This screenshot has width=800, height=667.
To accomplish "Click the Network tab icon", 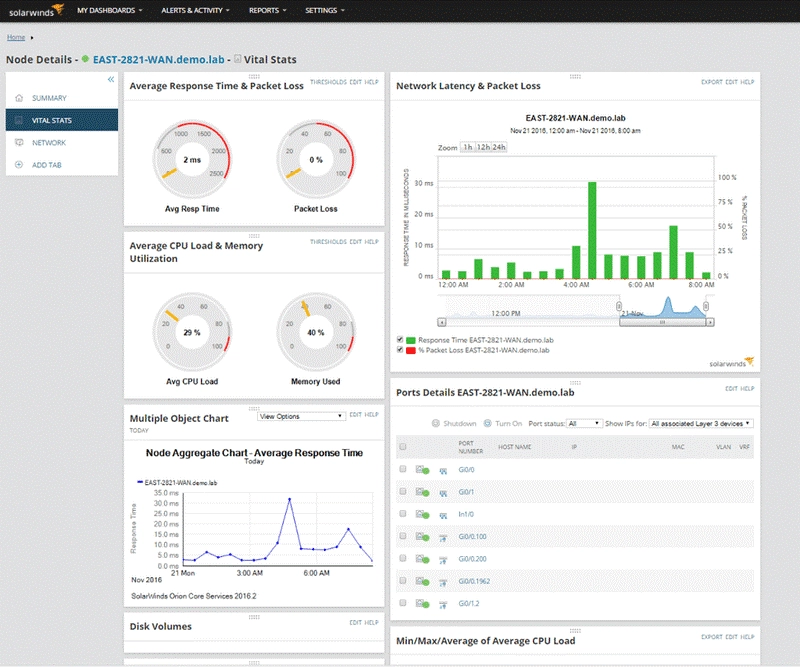I will point(19,143).
